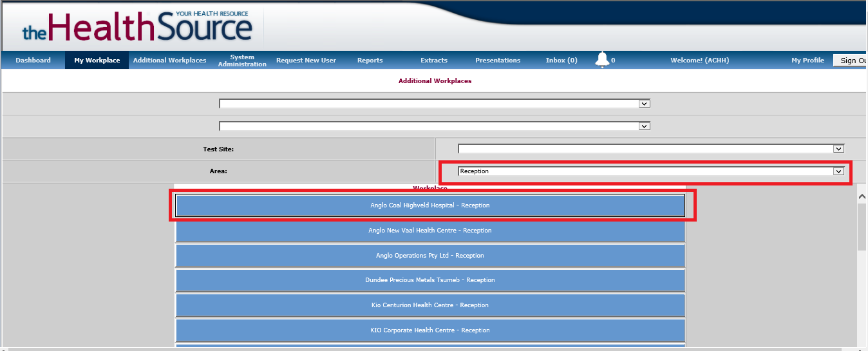This screenshot has height=351, width=868.
Task: Open the Extracts menu
Action: (434, 61)
